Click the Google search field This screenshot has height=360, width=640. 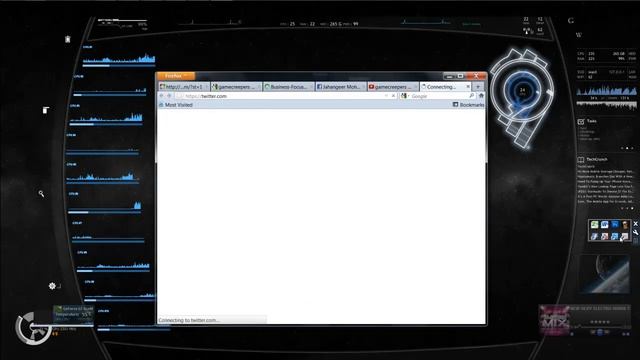point(439,96)
